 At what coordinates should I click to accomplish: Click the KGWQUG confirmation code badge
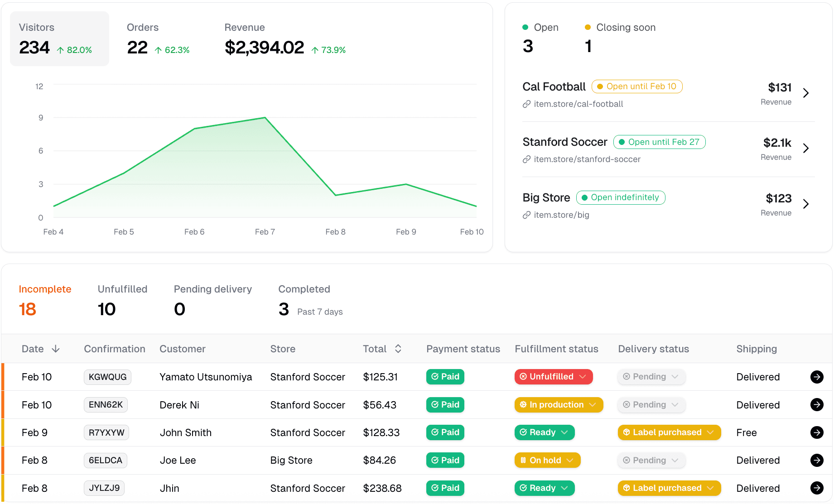click(107, 377)
